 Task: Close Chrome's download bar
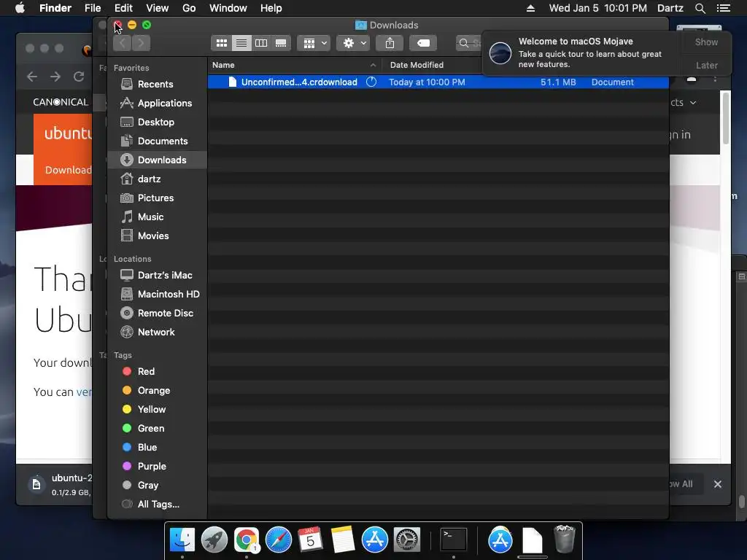point(718,484)
